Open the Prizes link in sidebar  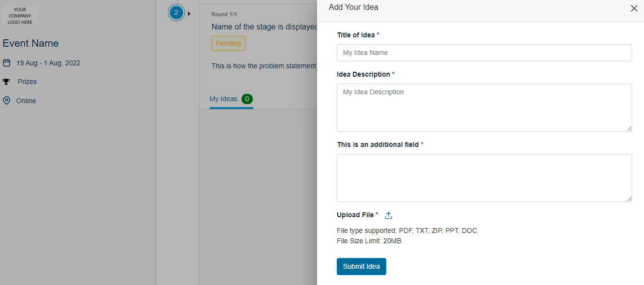[x=27, y=82]
